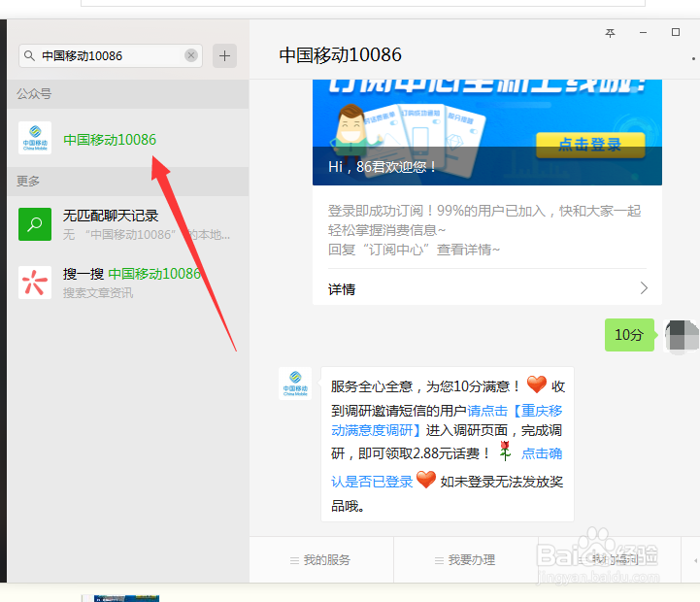Select 无匹配聊天记录 row

128,224
